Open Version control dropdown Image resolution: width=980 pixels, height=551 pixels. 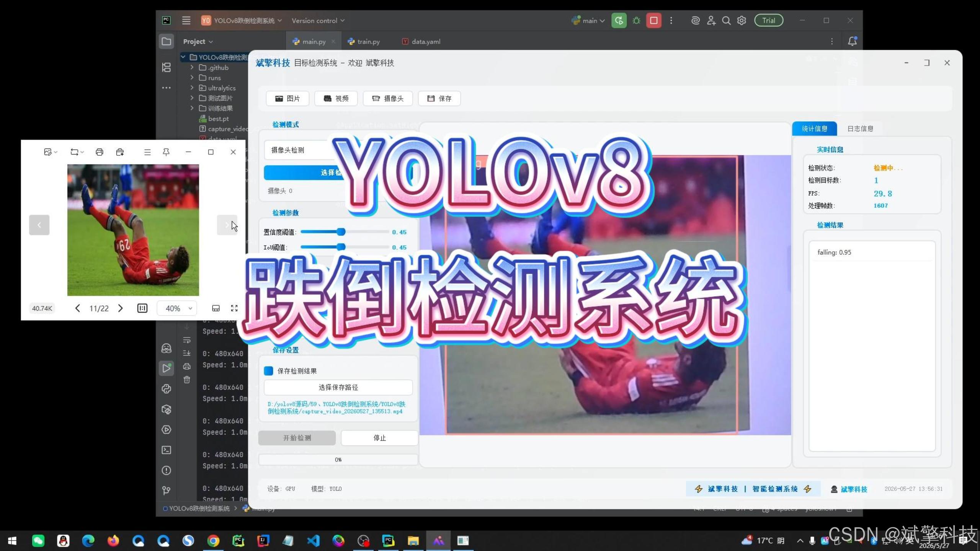pyautogui.click(x=318, y=20)
